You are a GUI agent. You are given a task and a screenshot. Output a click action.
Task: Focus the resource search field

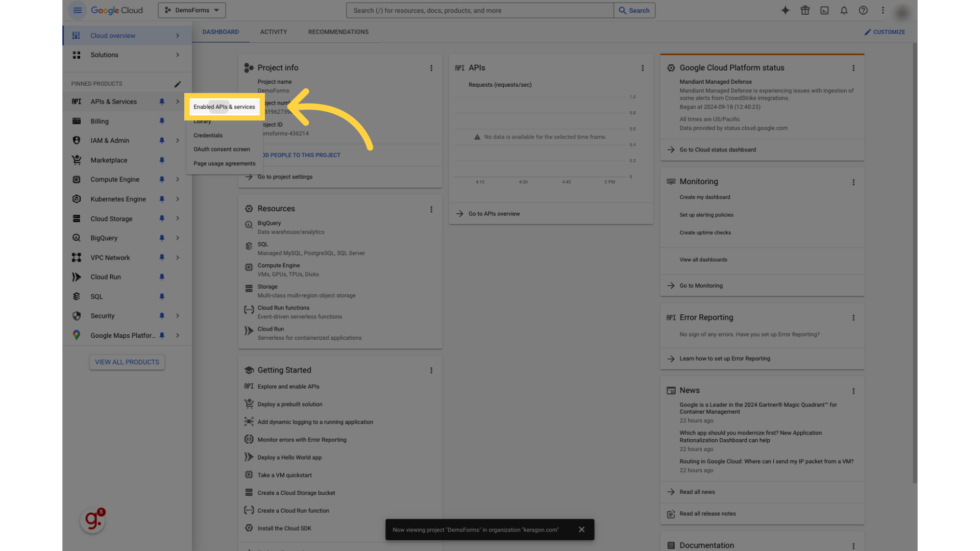480,10
